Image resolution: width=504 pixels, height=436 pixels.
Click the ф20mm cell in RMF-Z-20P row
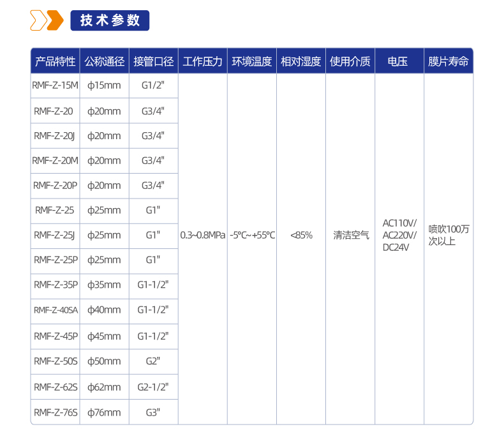pos(105,186)
